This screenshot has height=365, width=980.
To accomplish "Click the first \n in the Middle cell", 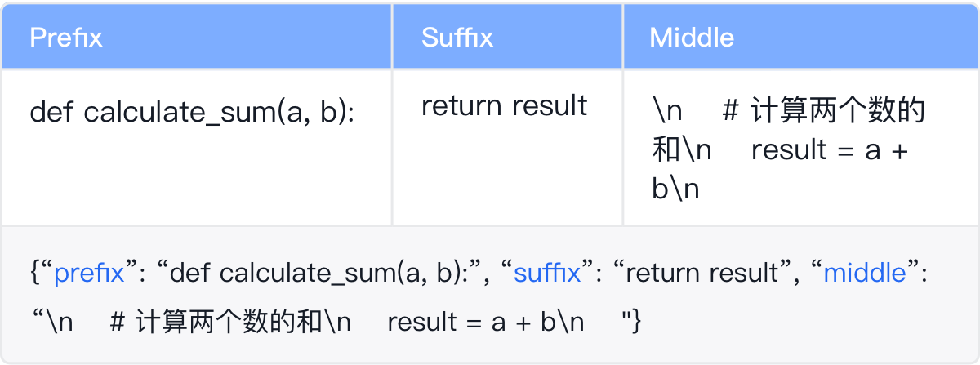I will point(667,111).
